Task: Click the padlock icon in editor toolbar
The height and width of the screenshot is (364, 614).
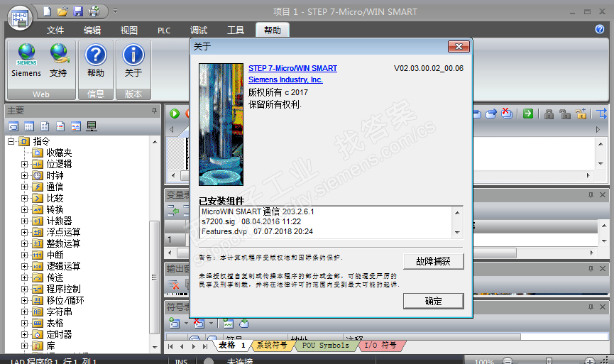Action: tap(549, 114)
